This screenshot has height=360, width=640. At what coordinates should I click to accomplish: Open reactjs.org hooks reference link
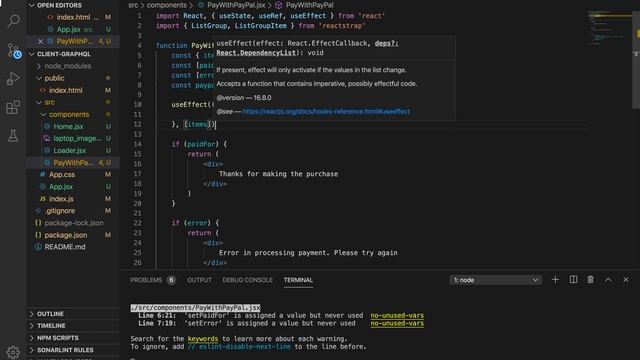(326, 111)
